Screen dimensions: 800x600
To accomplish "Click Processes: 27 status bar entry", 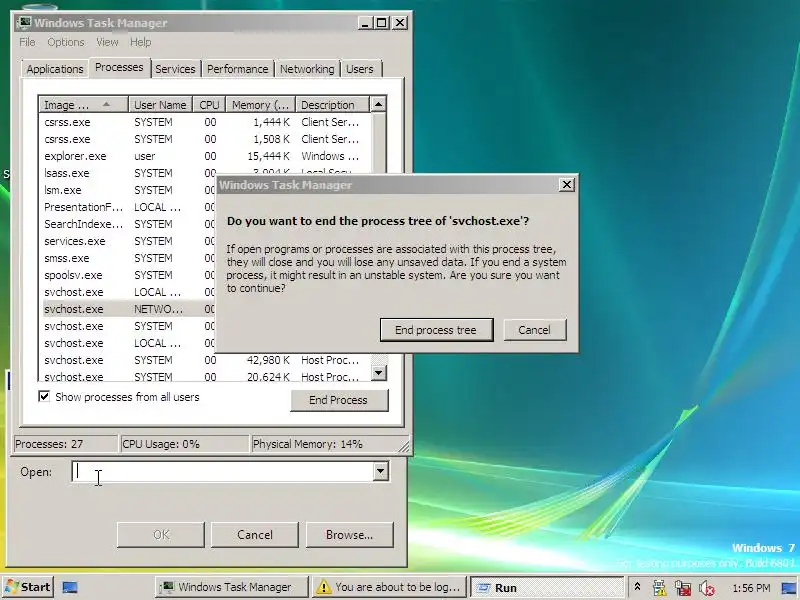I will pyautogui.click(x=65, y=444).
